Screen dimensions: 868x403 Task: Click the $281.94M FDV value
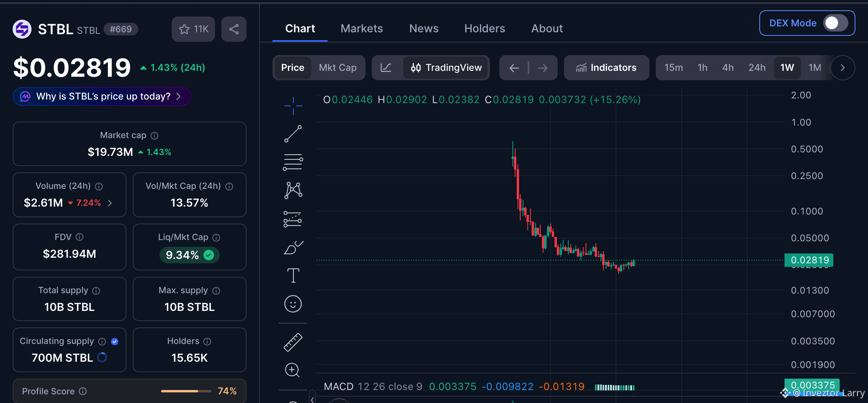pyautogui.click(x=69, y=254)
